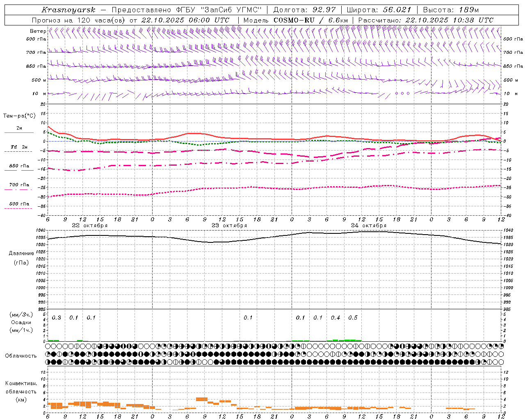Click "500 гПа" entry in temperature legend
525x420 pixels.
coord(19,204)
